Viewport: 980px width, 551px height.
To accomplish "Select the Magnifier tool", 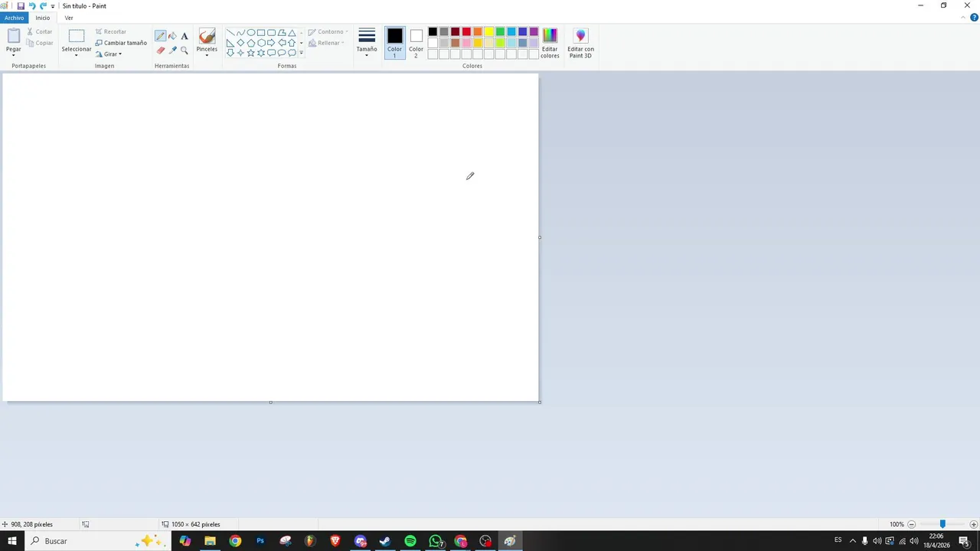I will (x=185, y=51).
